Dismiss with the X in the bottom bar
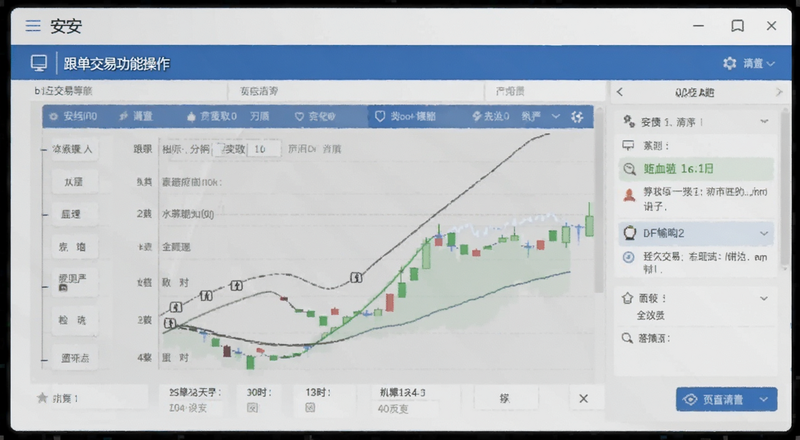 tap(584, 399)
